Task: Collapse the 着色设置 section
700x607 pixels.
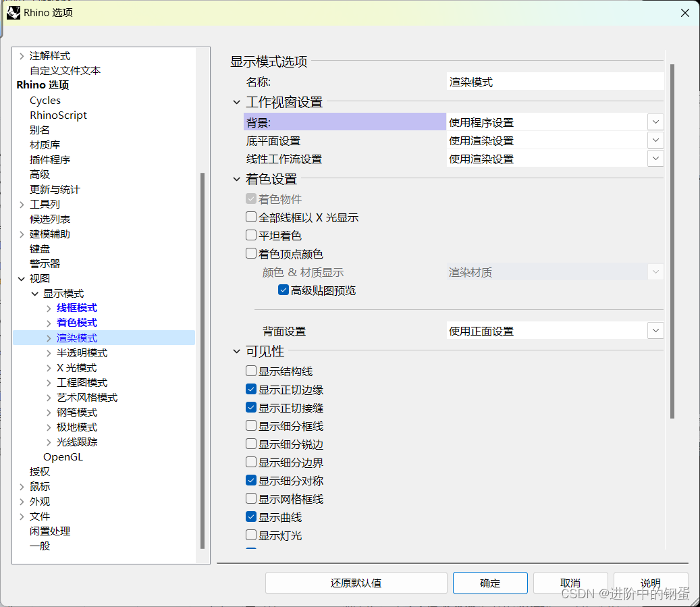Action: pyautogui.click(x=237, y=179)
